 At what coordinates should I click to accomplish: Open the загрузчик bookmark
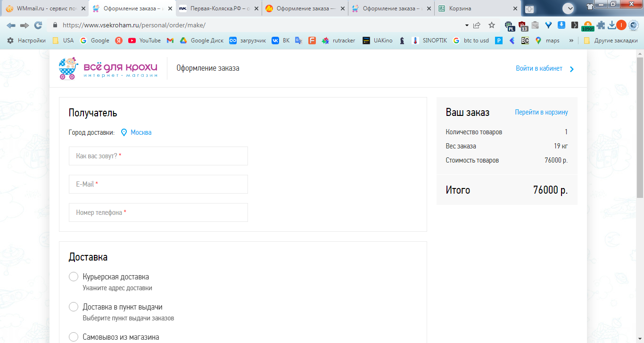[247, 41]
